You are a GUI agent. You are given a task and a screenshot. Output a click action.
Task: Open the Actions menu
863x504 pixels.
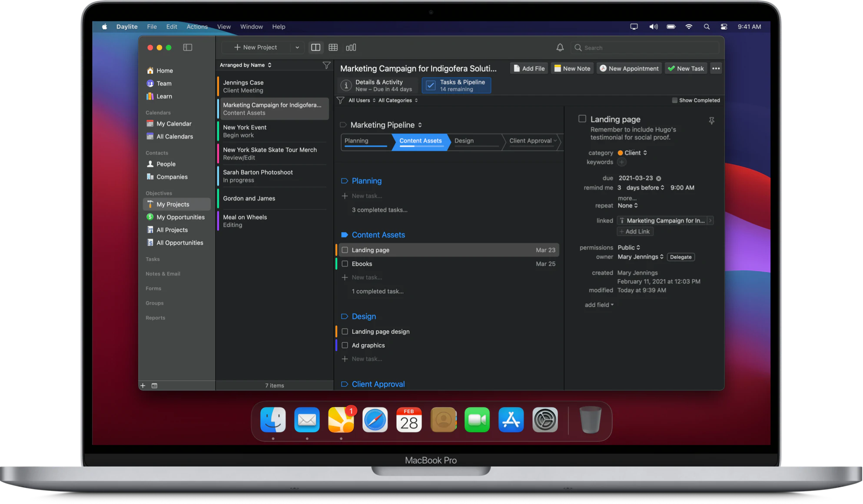click(197, 27)
